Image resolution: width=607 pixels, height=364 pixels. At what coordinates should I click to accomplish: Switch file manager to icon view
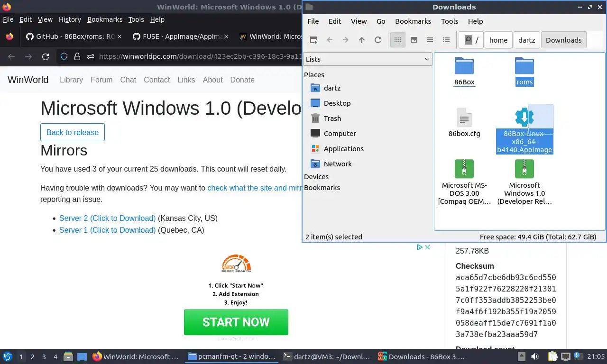pos(398,40)
